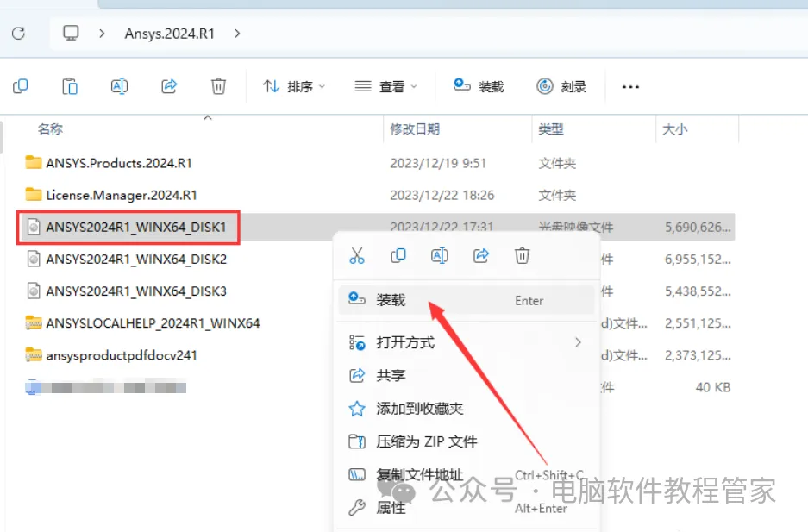Click the ANSYSLOCALHELP zip archive icon
This screenshot has width=808, height=532.
pos(34,323)
